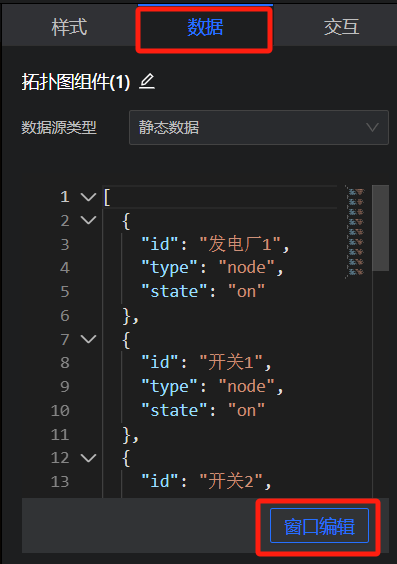Click the "type": "node" text on line 4
The height and width of the screenshot is (564, 397).
click(208, 268)
